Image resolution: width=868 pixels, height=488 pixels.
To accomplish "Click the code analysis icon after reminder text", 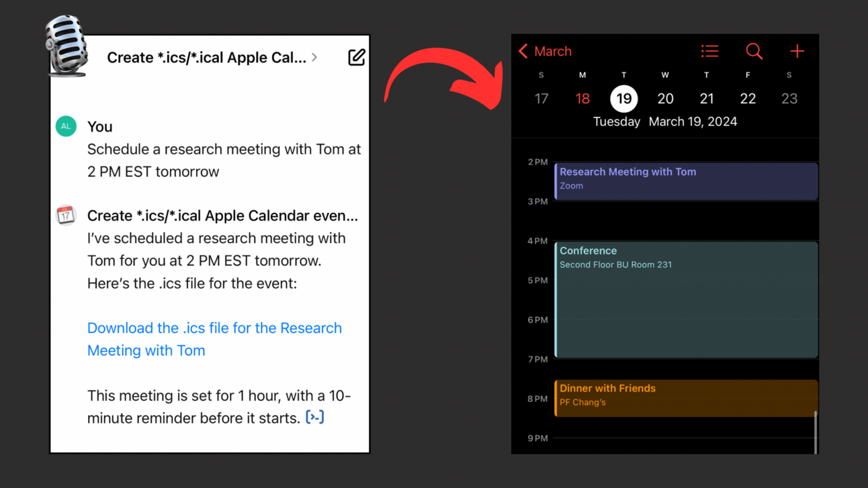I will click(314, 418).
